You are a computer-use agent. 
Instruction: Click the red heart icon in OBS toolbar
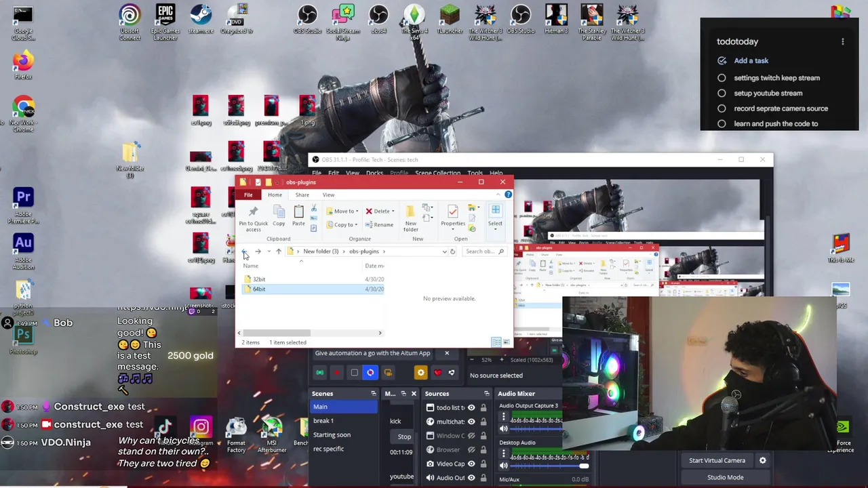pyautogui.click(x=437, y=373)
